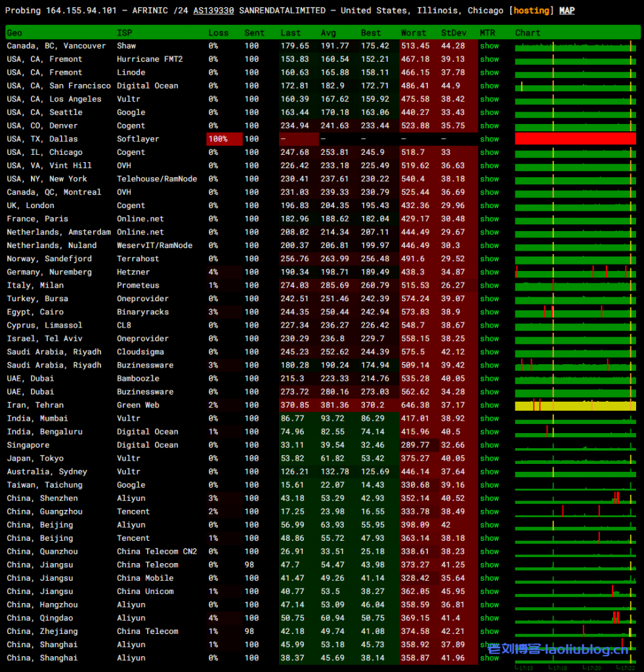This screenshot has width=644, height=672.
Task: Sort by the Loss column header
Action: coord(219,33)
